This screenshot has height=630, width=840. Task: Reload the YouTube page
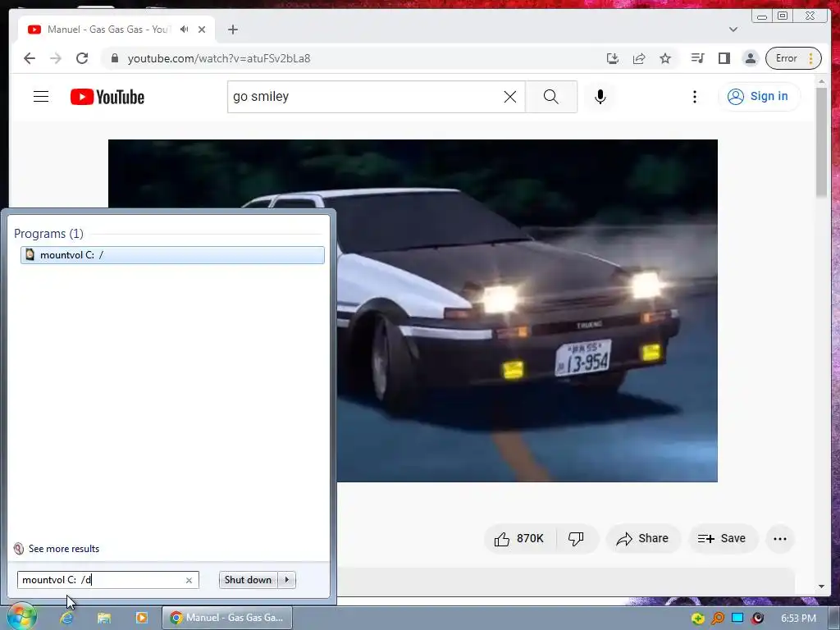82,58
